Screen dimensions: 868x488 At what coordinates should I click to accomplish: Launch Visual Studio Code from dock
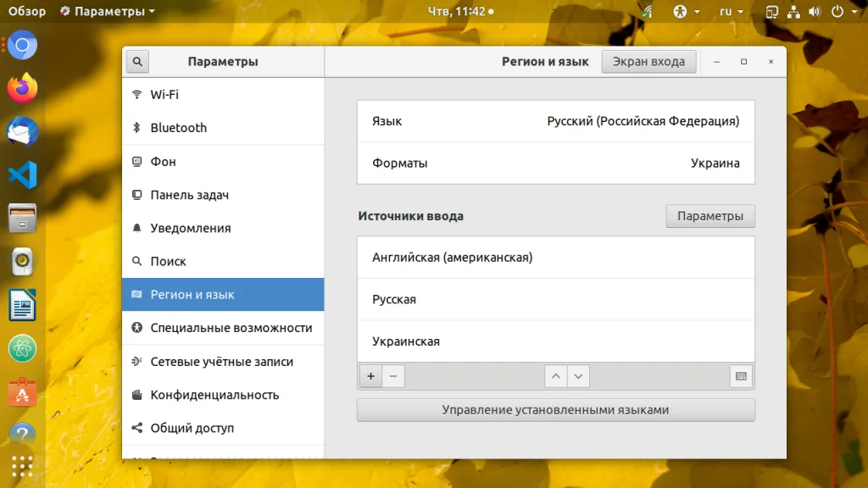click(x=22, y=175)
